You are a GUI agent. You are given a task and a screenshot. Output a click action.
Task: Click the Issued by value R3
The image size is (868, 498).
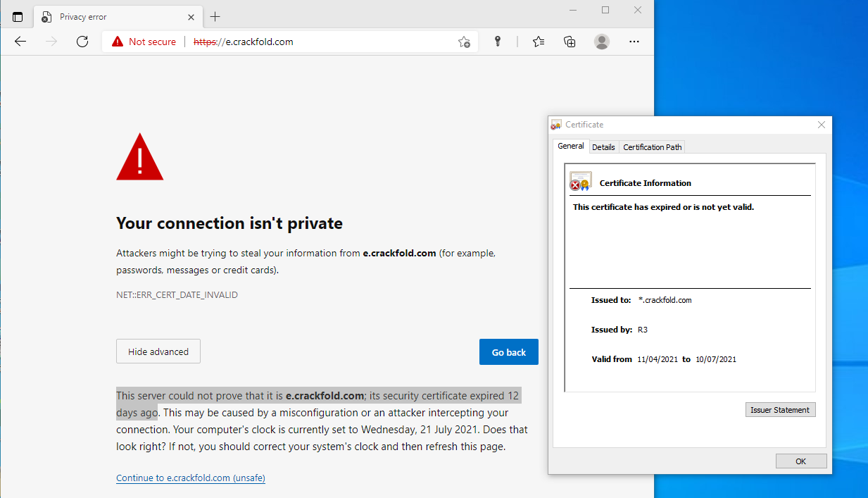tap(643, 330)
